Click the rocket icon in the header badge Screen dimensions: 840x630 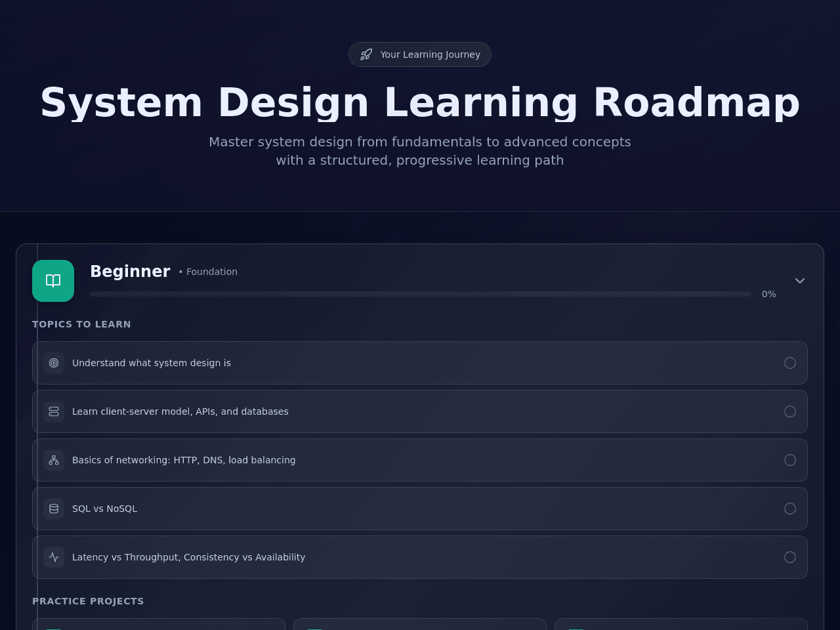coord(366,54)
